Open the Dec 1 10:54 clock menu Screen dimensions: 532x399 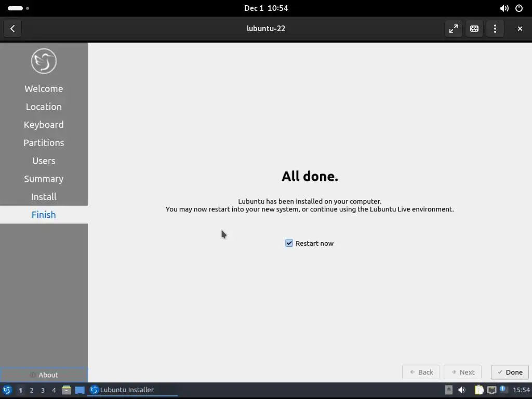[266, 8]
